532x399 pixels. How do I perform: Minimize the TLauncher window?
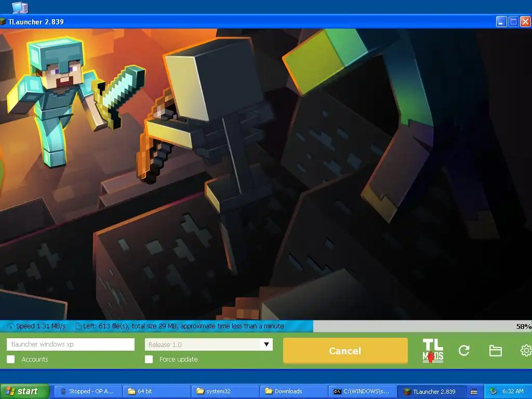[x=501, y=22]
